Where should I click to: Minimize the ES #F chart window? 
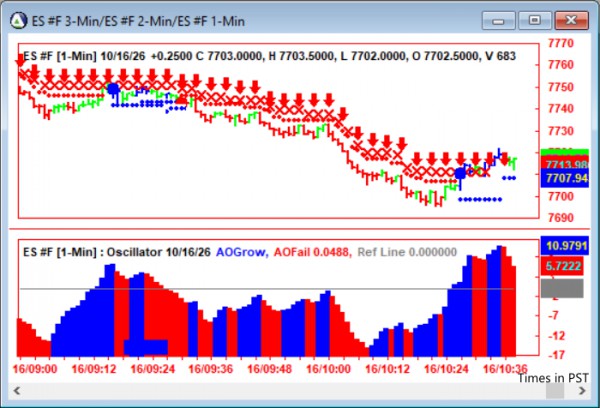[499, 20]
